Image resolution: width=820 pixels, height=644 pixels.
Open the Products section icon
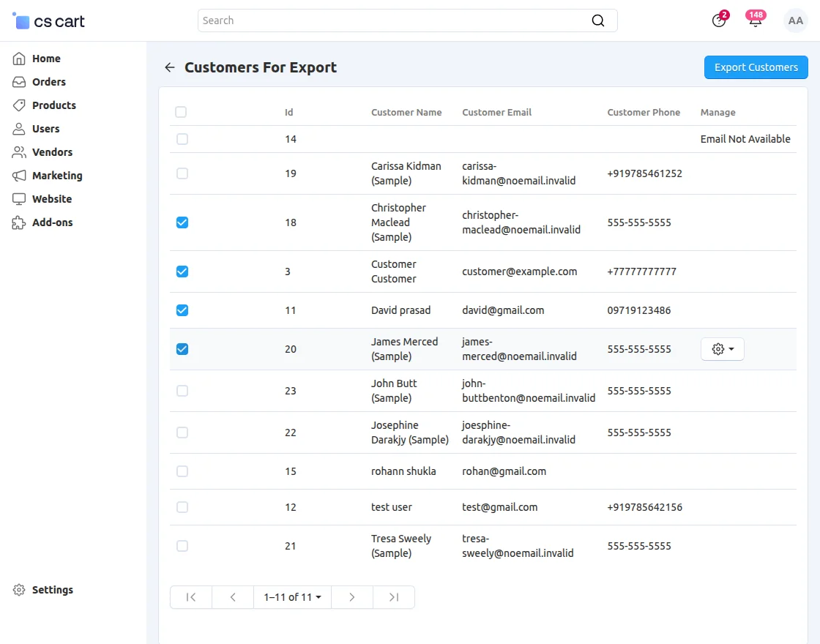(x=18, y=105)
